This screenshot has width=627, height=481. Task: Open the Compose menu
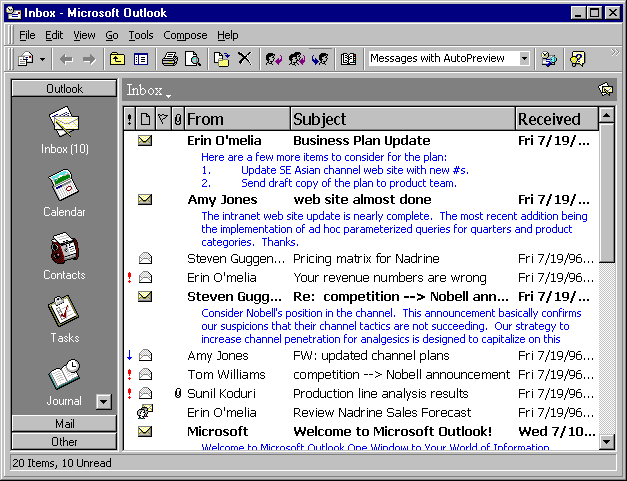(x=185, y=35)
